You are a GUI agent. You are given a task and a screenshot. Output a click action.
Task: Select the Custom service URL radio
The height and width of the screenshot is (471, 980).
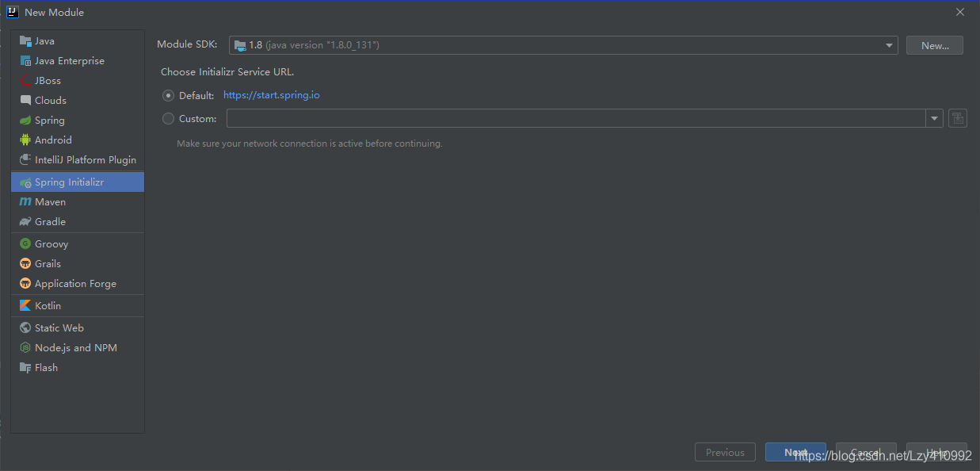coord(168,119)
